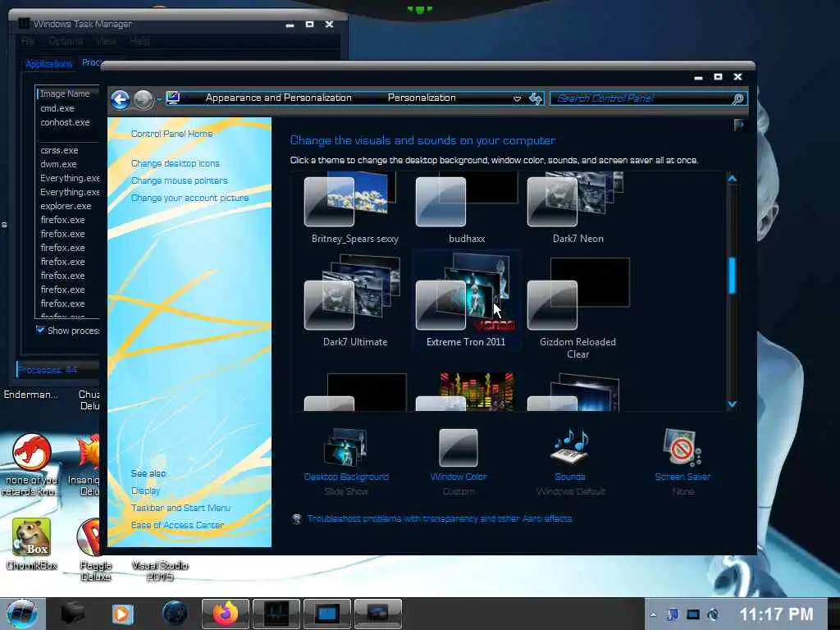840x630 pixels.
Task: Open the recent pages dropdown arrow
Action: click(x=160, y=99)
